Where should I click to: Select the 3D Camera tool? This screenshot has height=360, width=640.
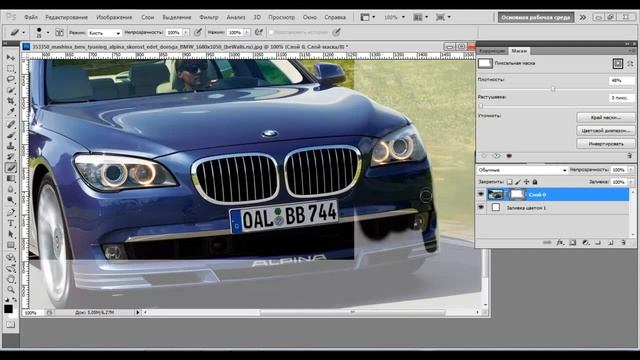pos(11,269)
